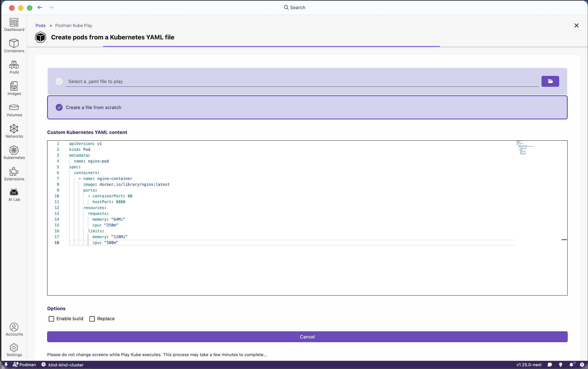Go back with the left arrow
Viewport: 588px width, 369px height.
click(x=40, y=7)
